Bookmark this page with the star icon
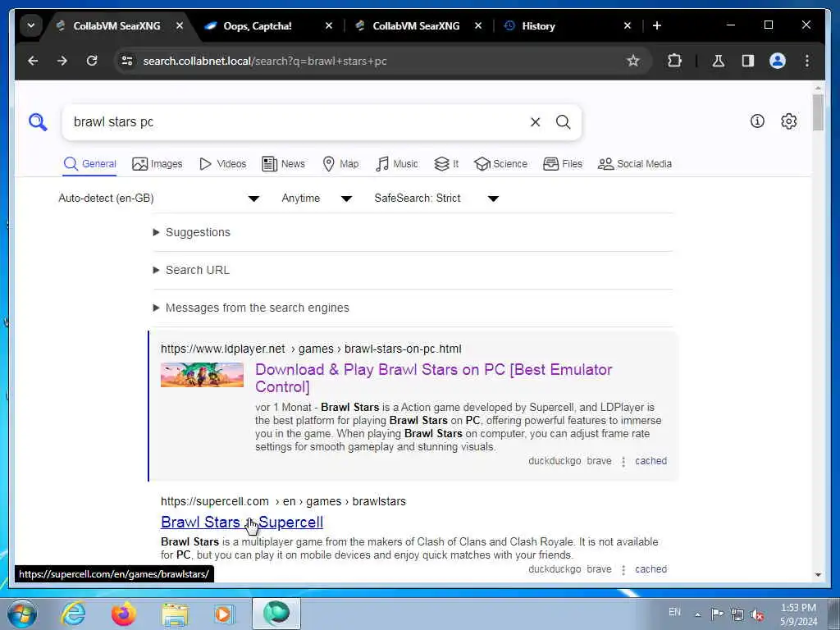This screenshot has width=840, height=630. 633,61
